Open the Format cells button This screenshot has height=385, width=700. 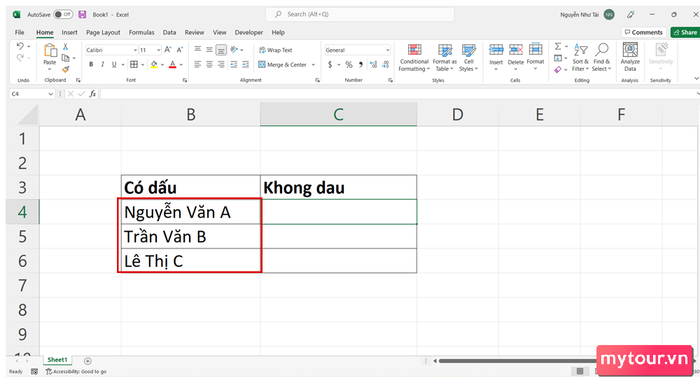(535, 57)
